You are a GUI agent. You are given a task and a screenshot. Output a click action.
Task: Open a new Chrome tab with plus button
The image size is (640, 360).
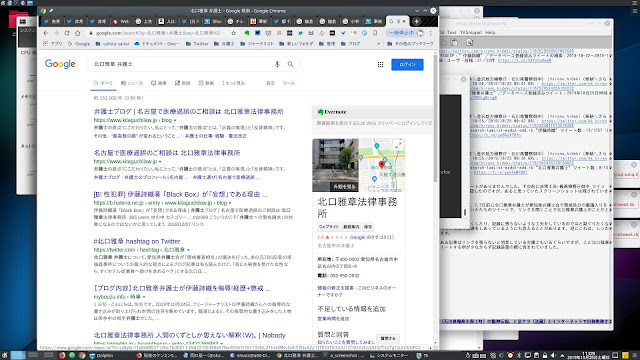[x=416, y=21]
